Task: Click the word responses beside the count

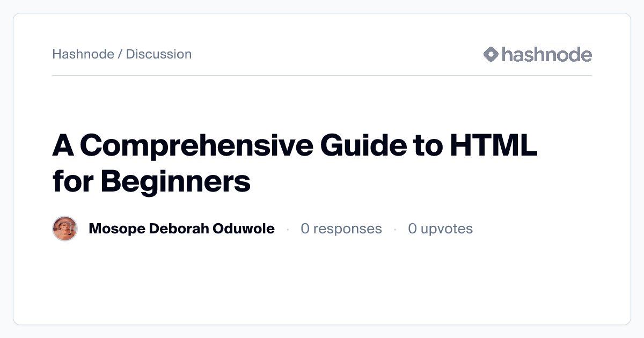Action: [347, 229]
